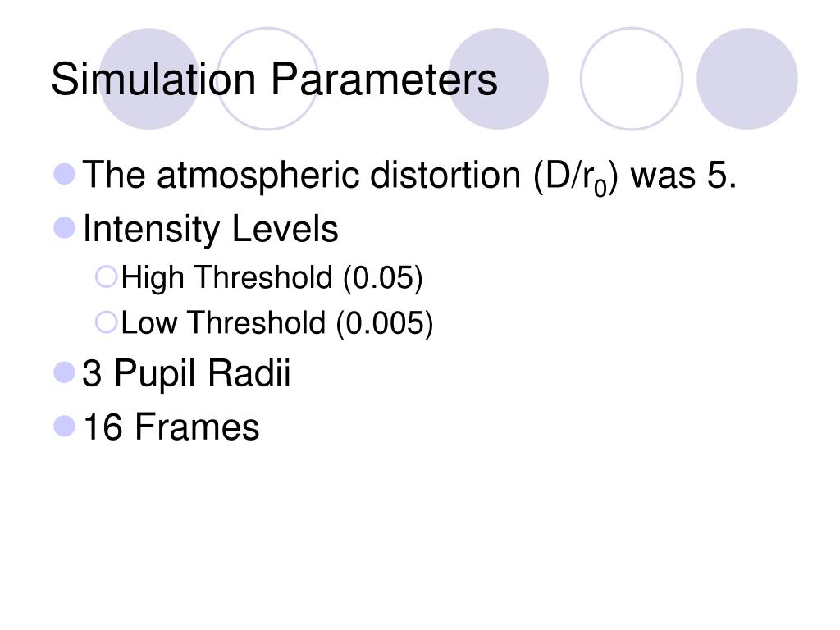This screenshot has width=840, height=630.
Task: Click bullet dot beside Intensity Levels
Action: pos(65,228)
